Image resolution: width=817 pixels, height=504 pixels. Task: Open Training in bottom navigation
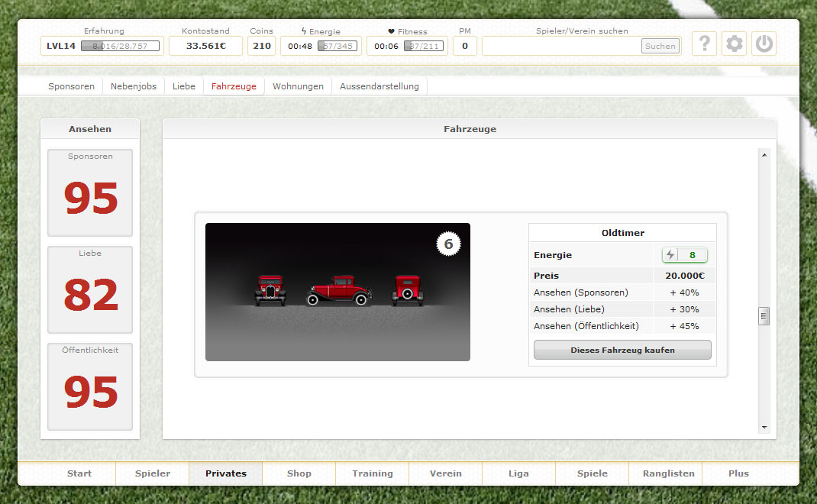tap(373, 473)
